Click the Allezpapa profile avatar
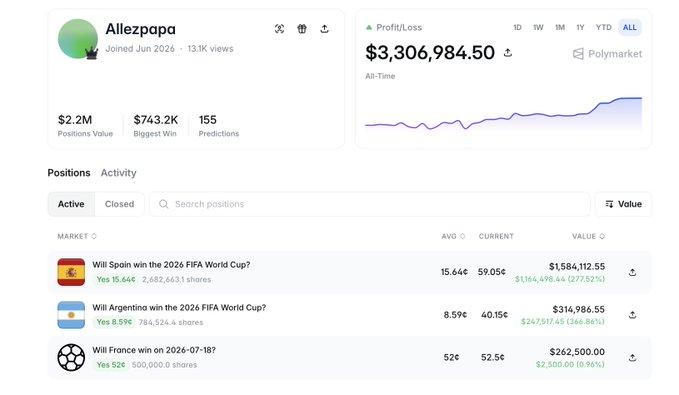The image size is (679, 395). click(x=78, y=39)
